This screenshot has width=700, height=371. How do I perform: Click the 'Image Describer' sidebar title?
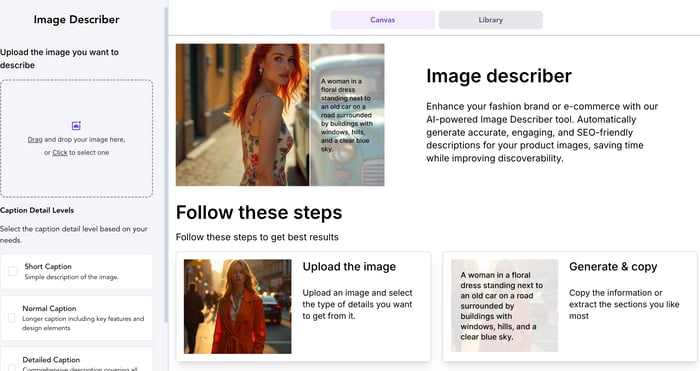tap(76, 20)
